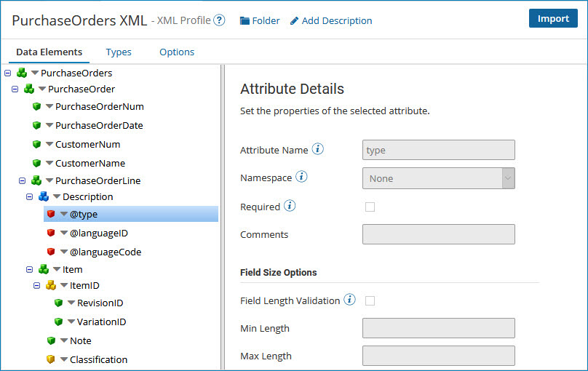Collapse the PurchaseOrderLine tree node
This screenshot has height=371, width=588.
22,180
